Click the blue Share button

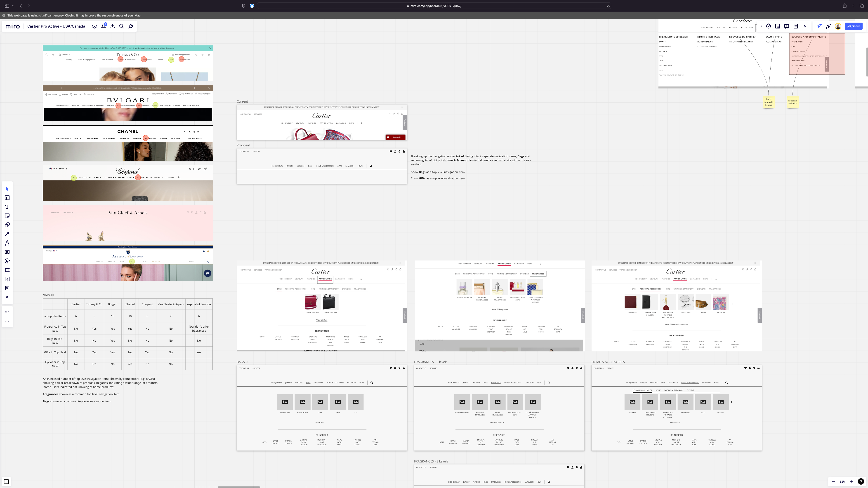coord(854,26)
